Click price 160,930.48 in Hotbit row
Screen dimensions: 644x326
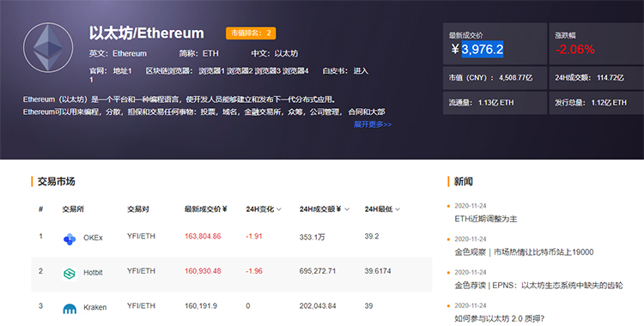coord(203,271)
